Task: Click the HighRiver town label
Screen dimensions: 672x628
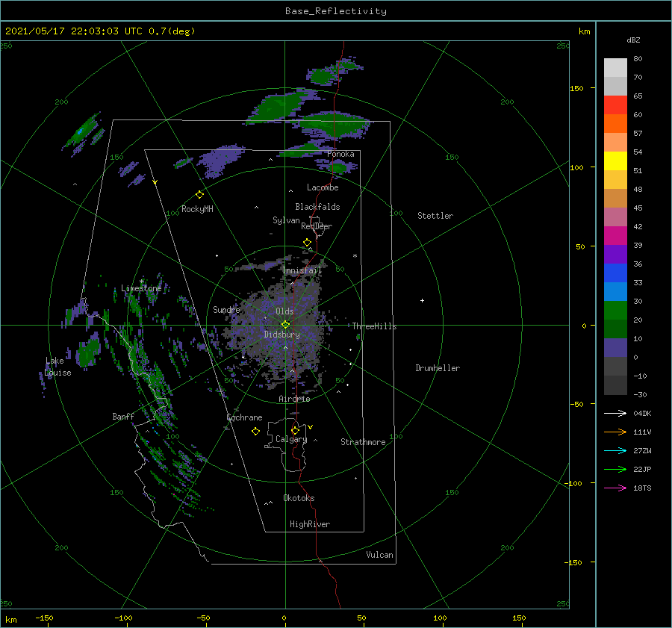Action: 310,524
